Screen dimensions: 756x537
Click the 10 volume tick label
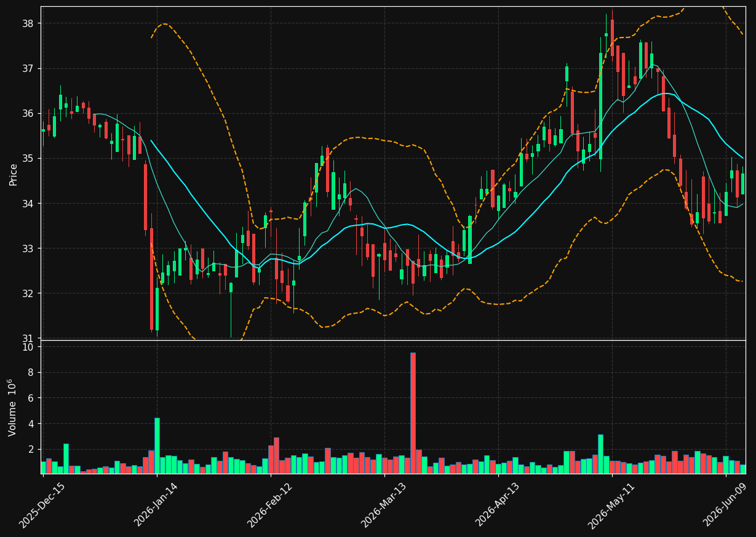coord(30,347)
